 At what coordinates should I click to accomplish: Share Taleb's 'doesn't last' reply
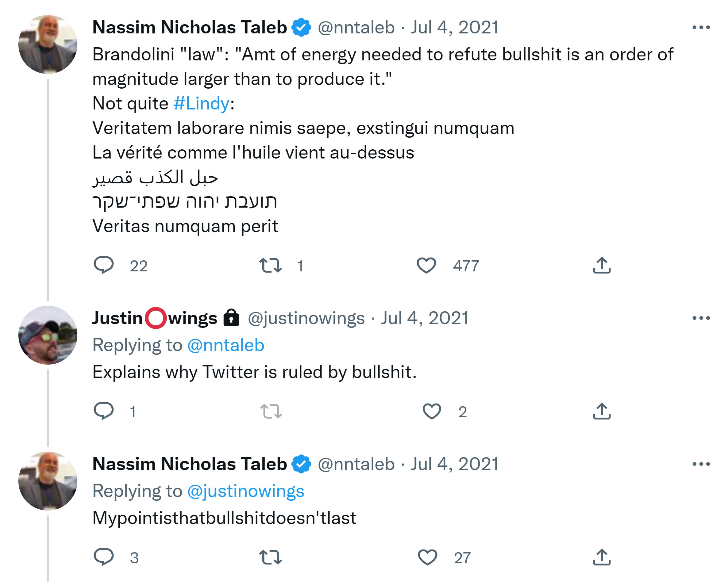(602, 557)
